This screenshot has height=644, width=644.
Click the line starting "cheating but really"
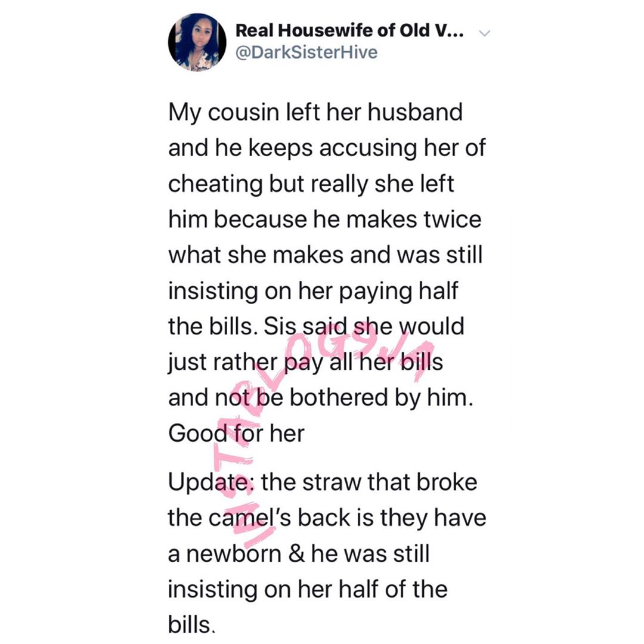[x=311, y=184]
